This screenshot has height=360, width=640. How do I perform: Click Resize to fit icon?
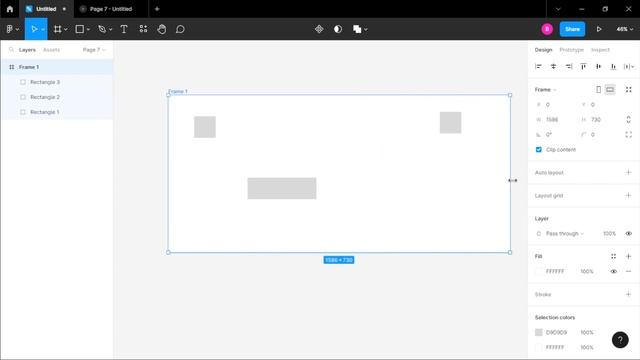tap(629, 89)
